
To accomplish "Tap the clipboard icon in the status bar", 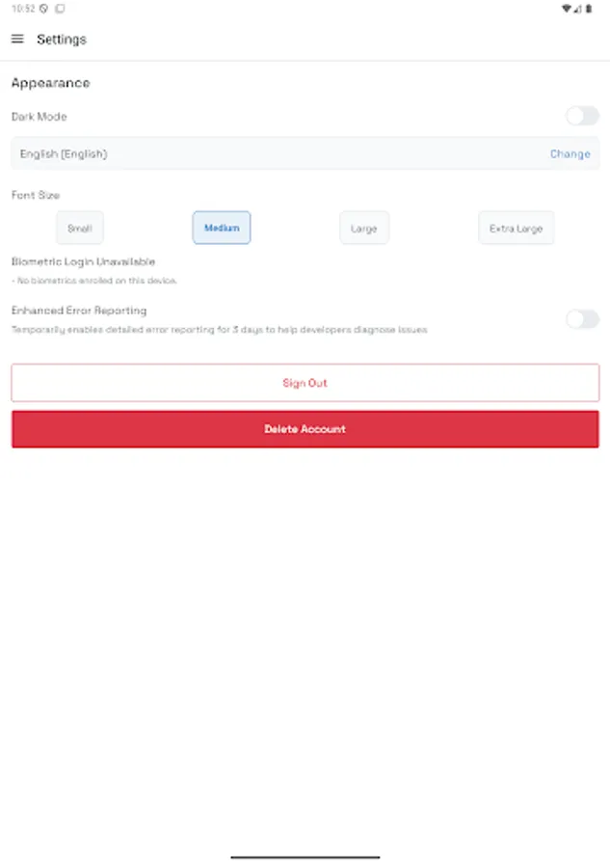I will pos(58,8).
